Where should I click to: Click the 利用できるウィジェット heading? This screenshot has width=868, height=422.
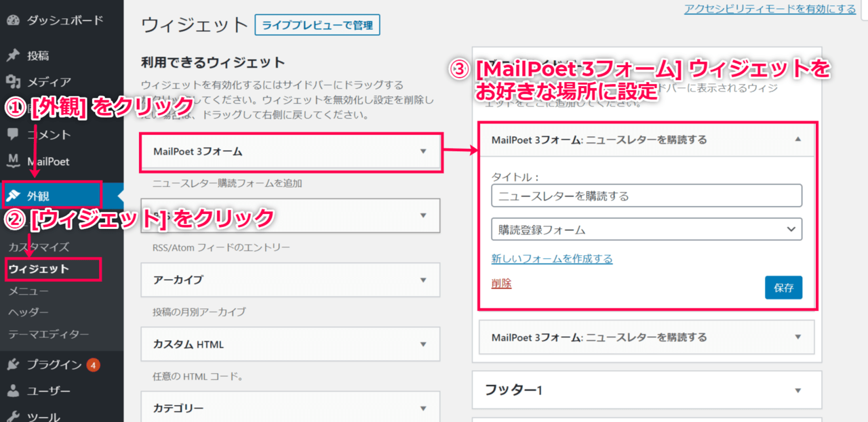[x=213, y=62]
